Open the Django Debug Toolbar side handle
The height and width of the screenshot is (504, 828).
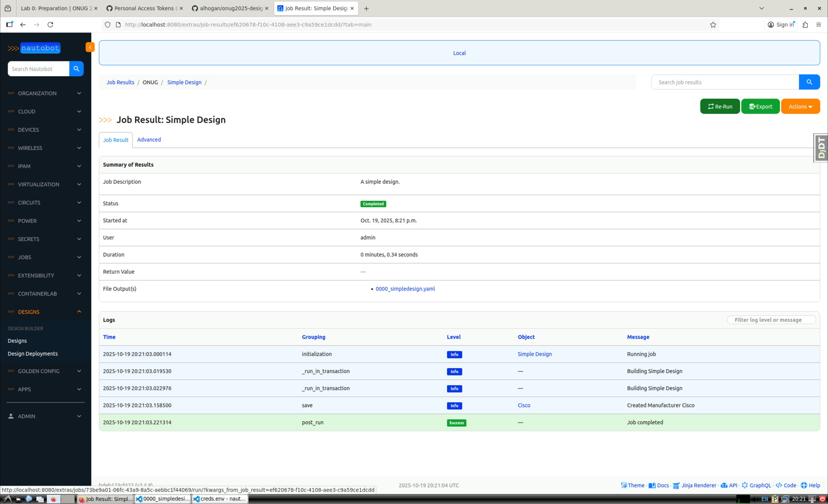click(821, 148)
